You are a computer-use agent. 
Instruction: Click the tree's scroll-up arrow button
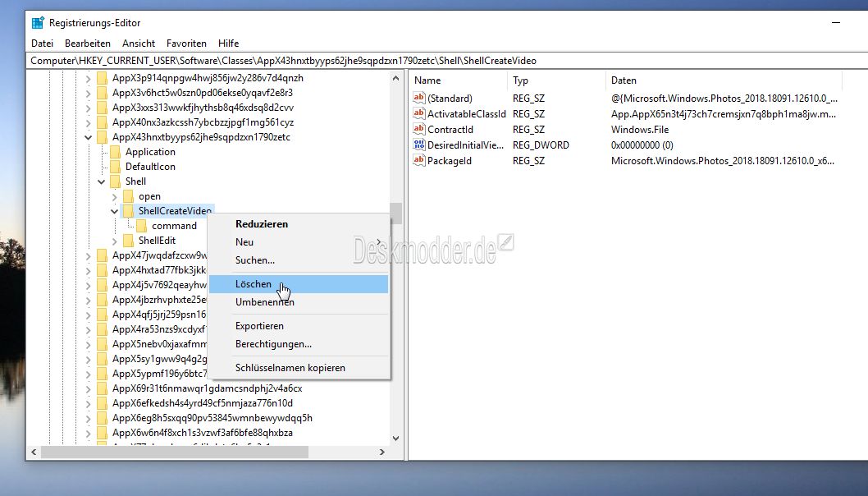tap(395, 78)
